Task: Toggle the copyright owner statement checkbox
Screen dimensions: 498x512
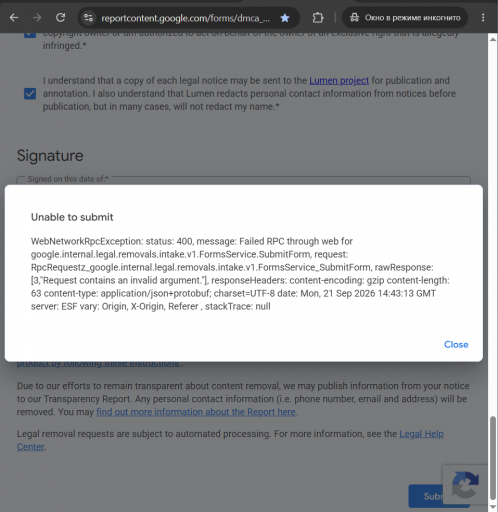Action: point(30,34)
